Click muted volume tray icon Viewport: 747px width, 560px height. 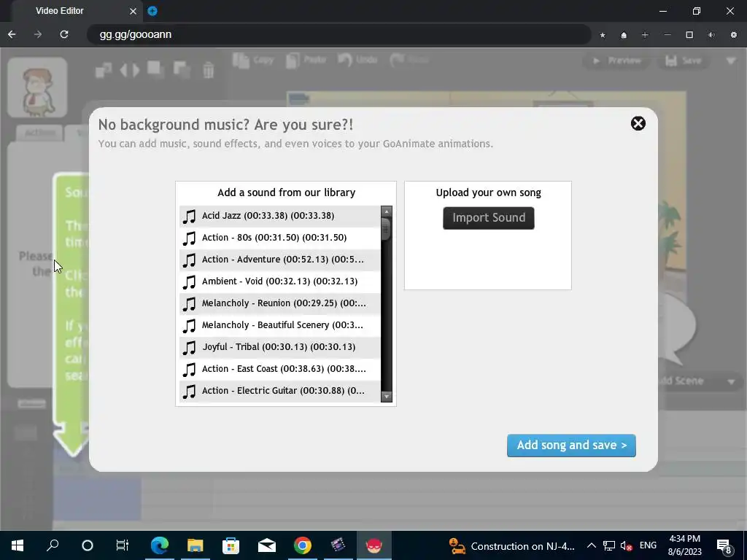627,545
